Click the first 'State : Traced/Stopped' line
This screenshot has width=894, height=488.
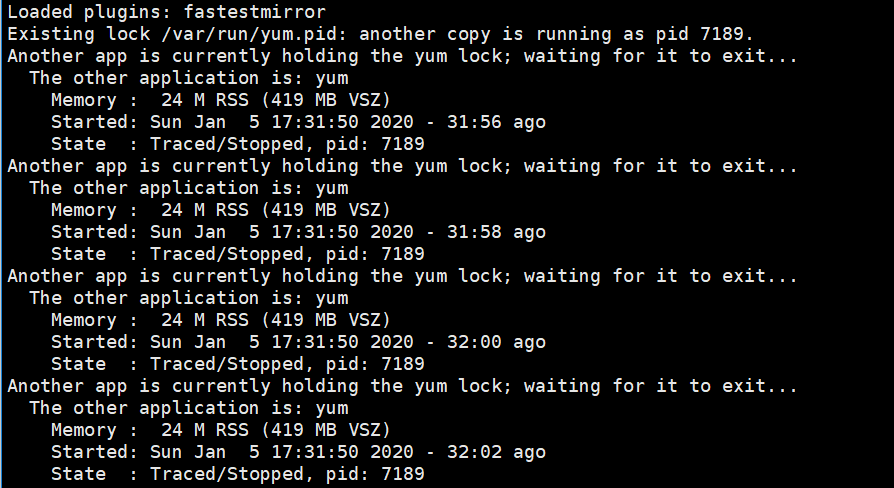pos(238,144)
